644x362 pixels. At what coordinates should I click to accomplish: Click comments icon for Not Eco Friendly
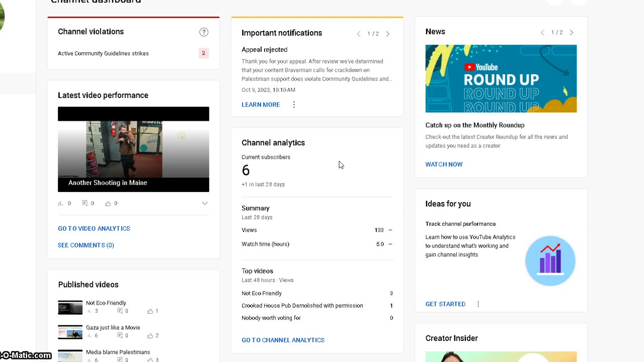tap(120, 311)
